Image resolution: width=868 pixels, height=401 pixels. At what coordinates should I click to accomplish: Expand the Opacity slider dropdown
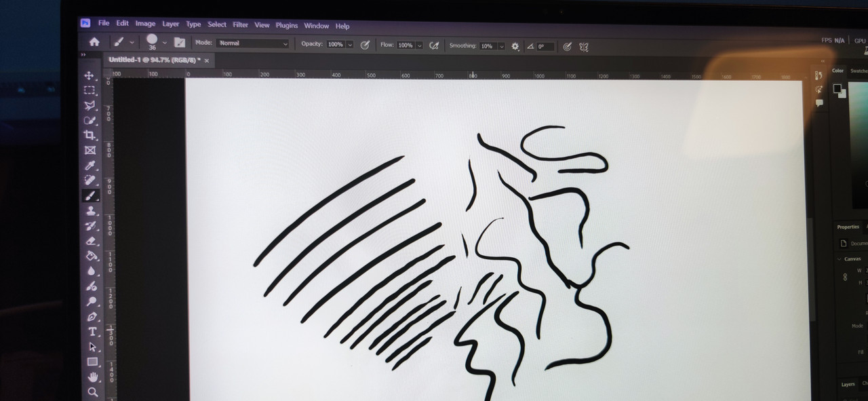click(350, 45)
